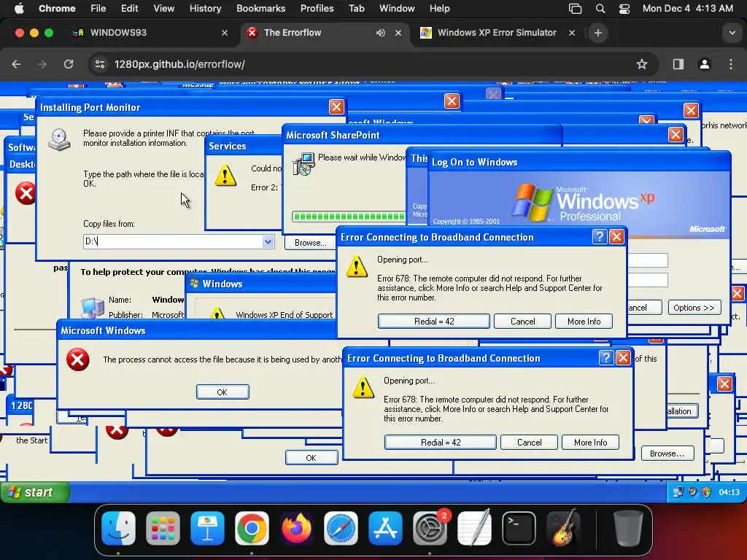Click the address bar URL

pos(179,64)
